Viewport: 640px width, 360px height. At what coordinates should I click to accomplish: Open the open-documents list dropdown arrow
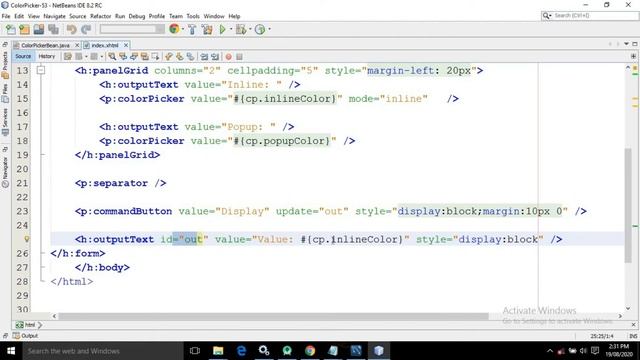click(626, 44)
